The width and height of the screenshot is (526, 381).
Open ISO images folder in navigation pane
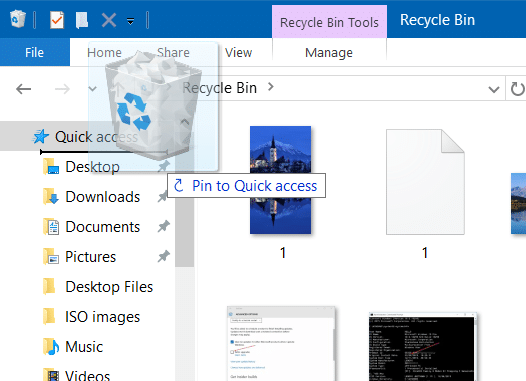(x=102, y=317)
